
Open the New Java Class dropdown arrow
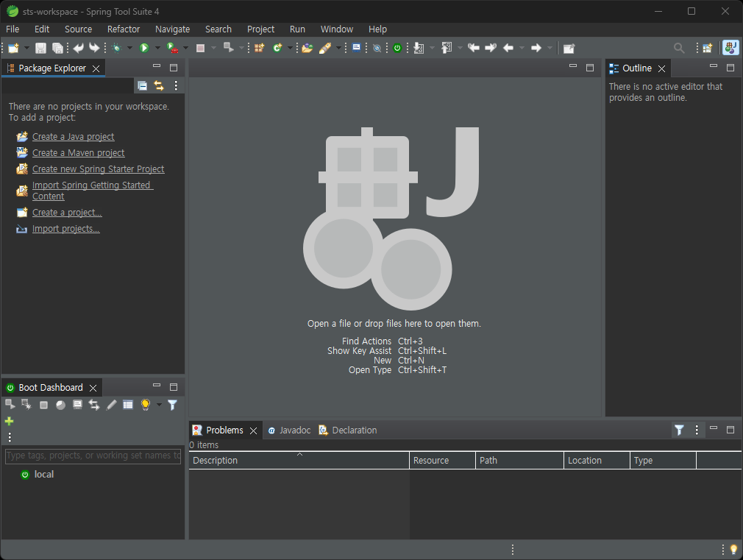(x=290, y=48)
